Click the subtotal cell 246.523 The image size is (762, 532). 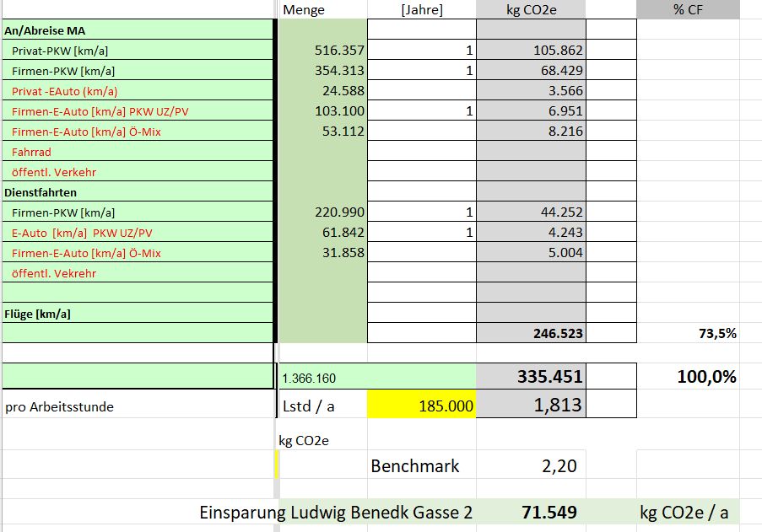tap(558, 334)
